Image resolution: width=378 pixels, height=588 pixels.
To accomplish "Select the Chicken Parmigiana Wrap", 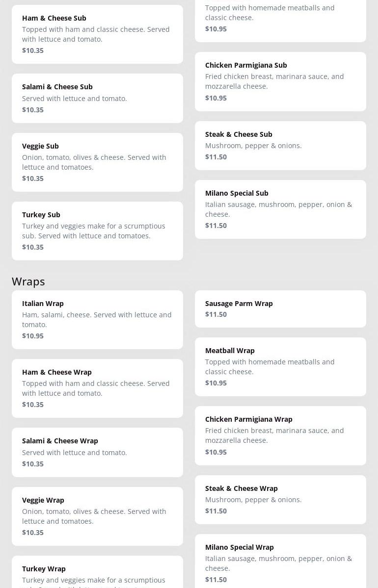I will click(x=280, y=436).
